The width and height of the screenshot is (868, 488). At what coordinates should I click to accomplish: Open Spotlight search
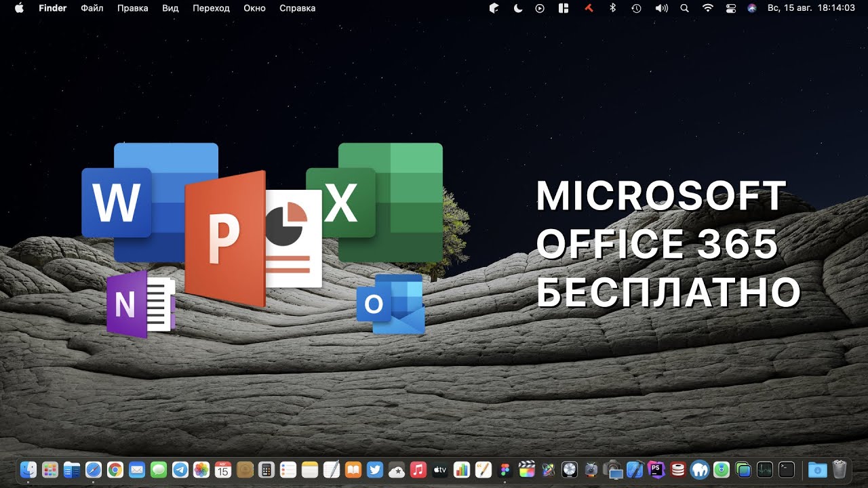tap(684, 8)
